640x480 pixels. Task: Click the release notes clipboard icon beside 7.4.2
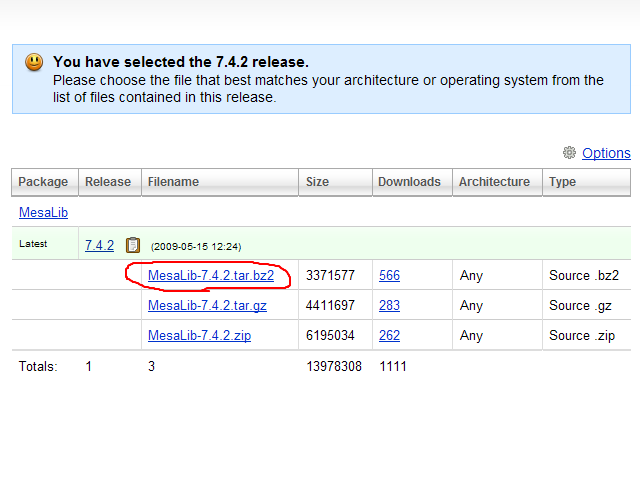coord(133,245)
